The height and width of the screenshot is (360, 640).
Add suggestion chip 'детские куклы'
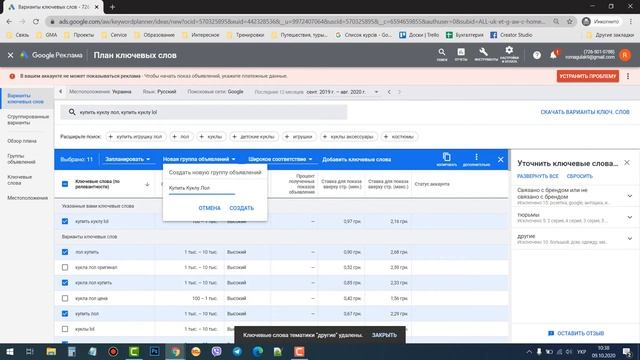tap(254, 137)
